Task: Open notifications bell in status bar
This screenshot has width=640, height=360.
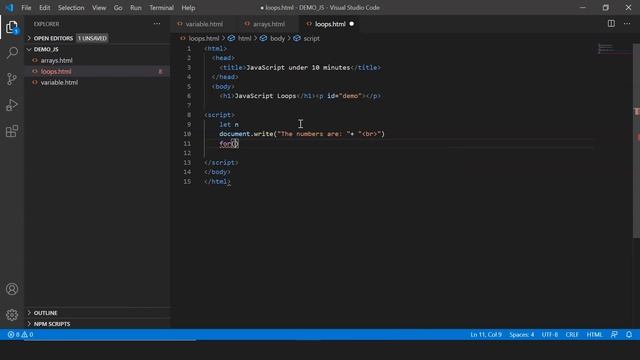Action: [629, 335]
